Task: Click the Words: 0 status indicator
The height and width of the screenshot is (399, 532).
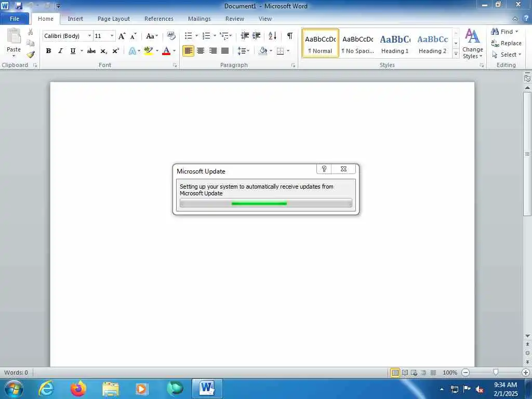Action: [x=16, y=373]
